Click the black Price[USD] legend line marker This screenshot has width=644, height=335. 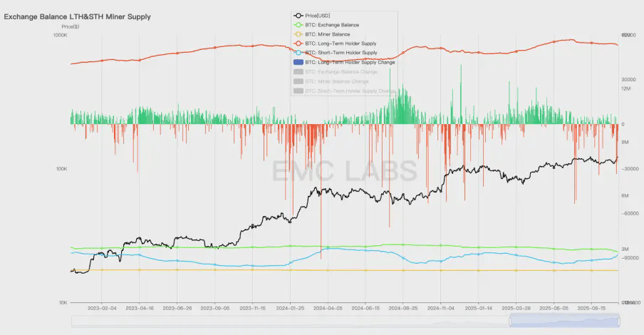pos(298,16)
